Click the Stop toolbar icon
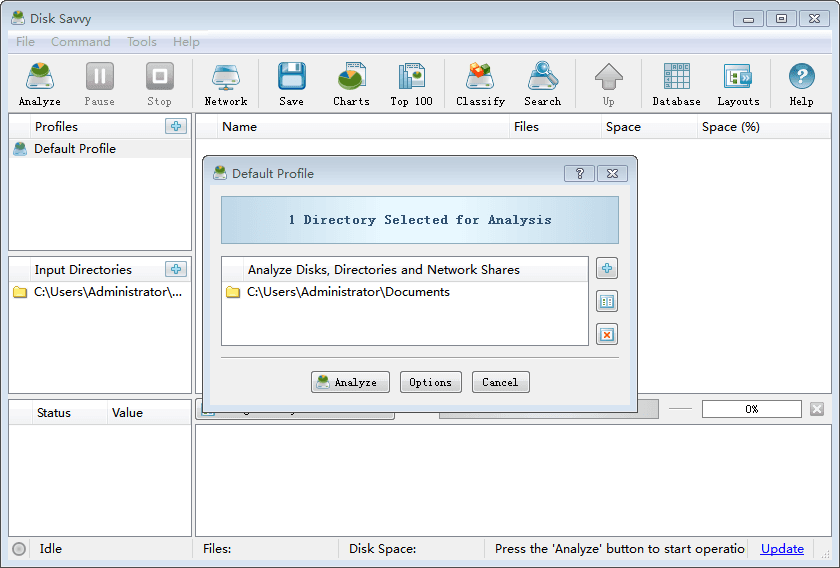The image size is (840, 568). click(x=160, y=84)
